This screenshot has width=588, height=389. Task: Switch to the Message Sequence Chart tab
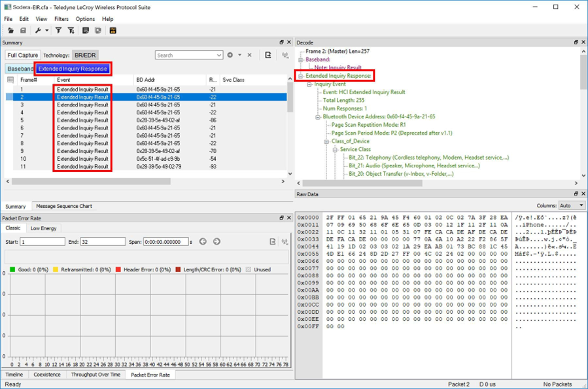pos(63,206)
